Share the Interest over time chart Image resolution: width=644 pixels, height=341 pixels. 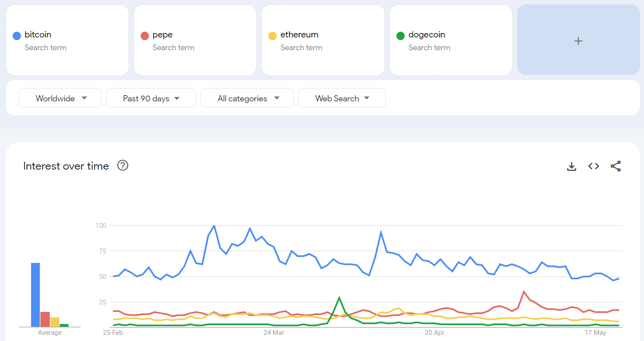click(615, 166)
